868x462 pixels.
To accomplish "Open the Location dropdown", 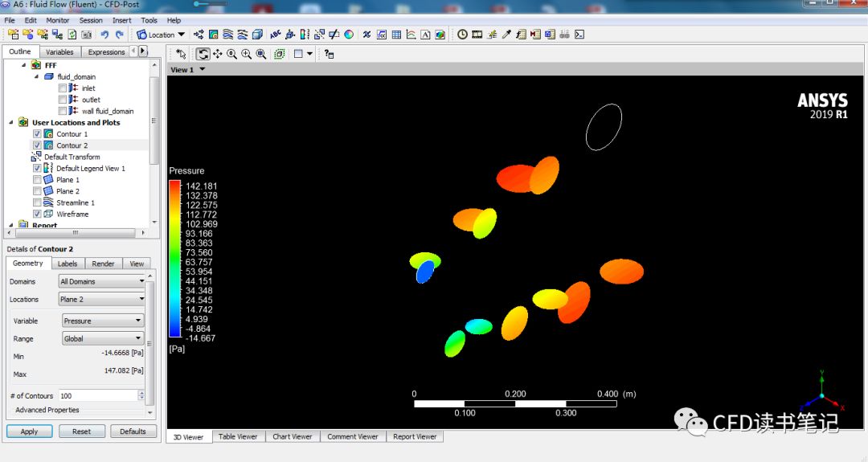I will coord(161,35).
